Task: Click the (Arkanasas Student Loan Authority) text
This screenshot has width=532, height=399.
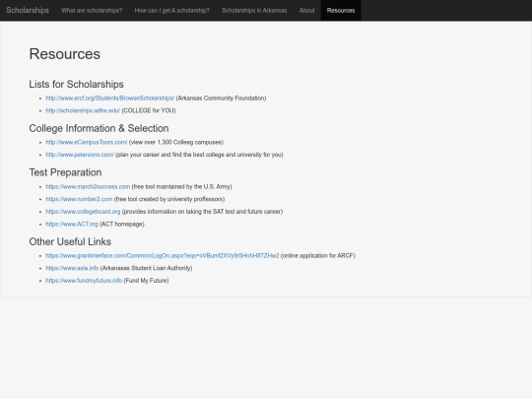Action: coord(146,268)
